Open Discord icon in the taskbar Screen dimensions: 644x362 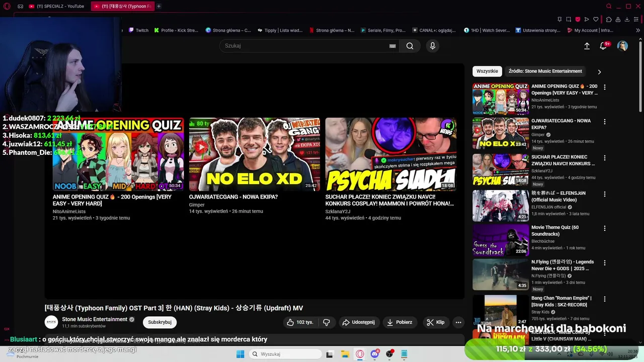click(x=375, y=354)
